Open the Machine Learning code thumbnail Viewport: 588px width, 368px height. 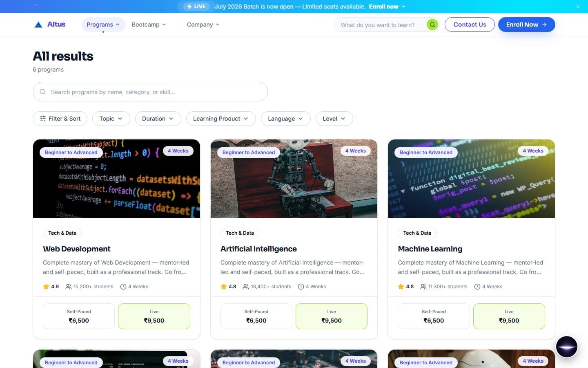coord(471,179)
